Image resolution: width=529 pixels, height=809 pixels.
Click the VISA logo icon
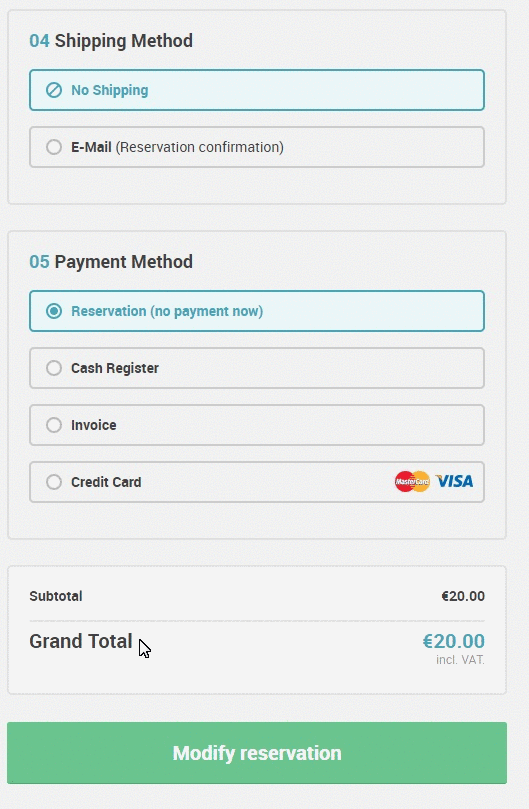click(x=454, y=481)
